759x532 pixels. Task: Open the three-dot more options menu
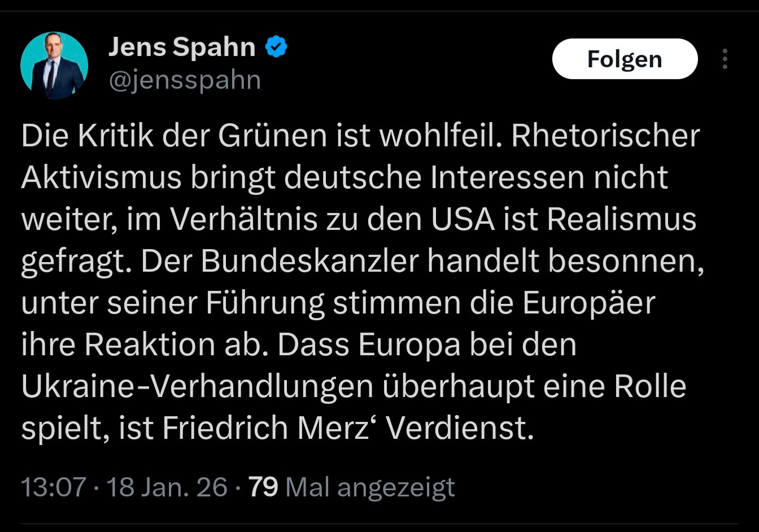[x=725, y=59]
